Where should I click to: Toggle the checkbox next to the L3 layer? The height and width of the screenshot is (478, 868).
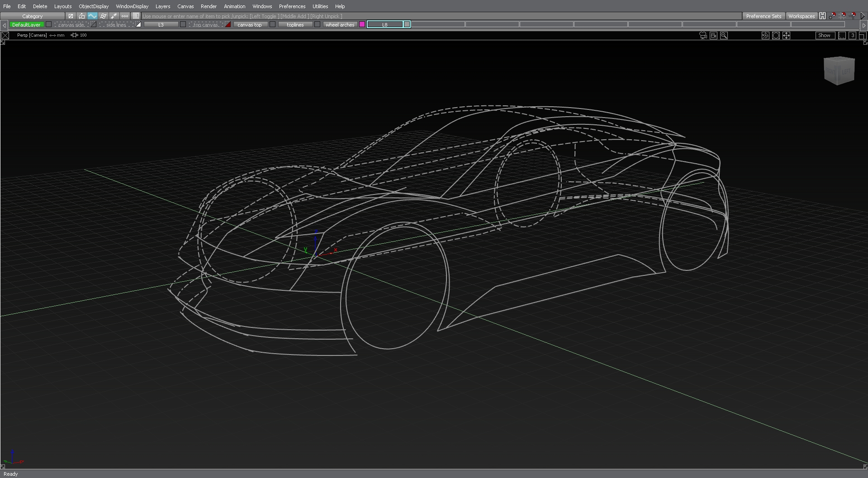coord(182,24)
